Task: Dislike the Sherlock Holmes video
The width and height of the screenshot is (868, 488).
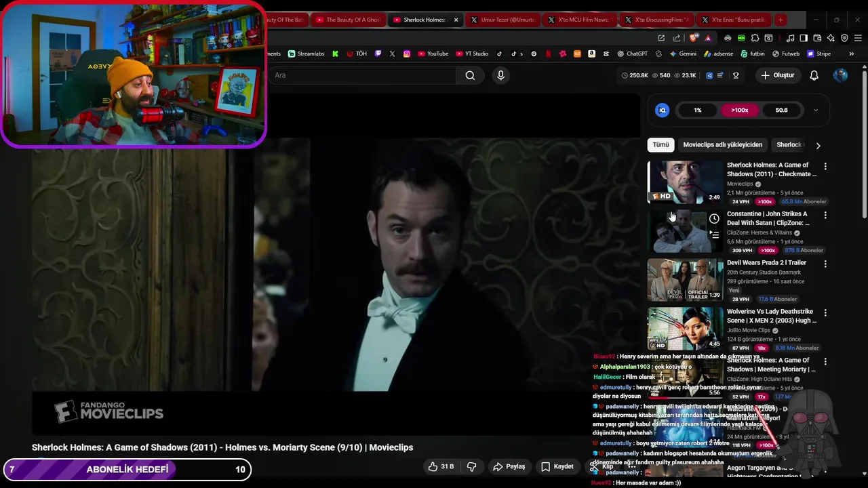Action: 471,466
